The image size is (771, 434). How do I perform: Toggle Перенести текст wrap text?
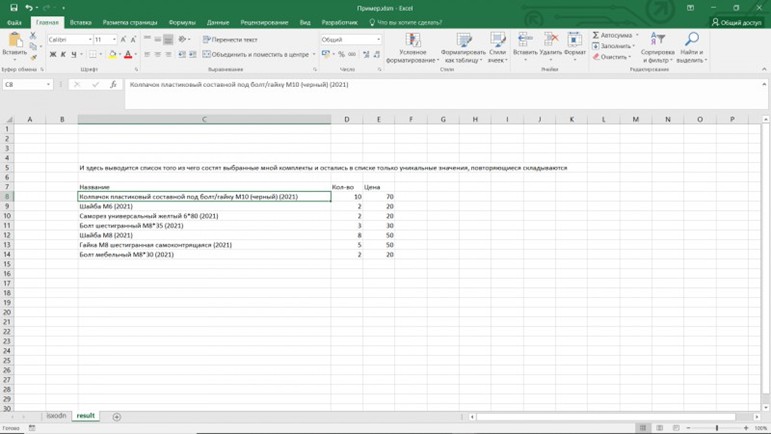[230, 39]
